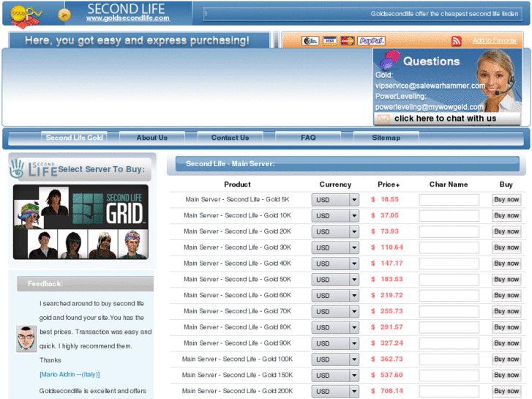Open currency dropdown for Gold 100K
Viewport: 532px width, 399px height.
tap(335, 359)
